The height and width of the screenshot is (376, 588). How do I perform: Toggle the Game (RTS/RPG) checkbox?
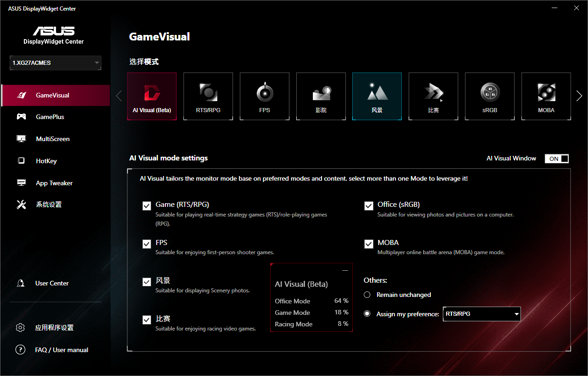coord(147,206)
